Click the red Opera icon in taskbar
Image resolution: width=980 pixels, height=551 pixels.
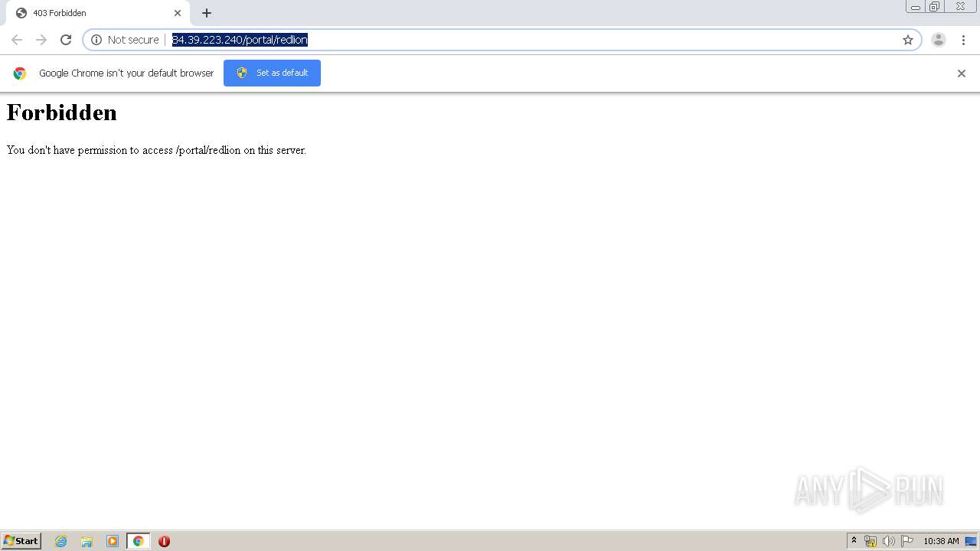164,541
